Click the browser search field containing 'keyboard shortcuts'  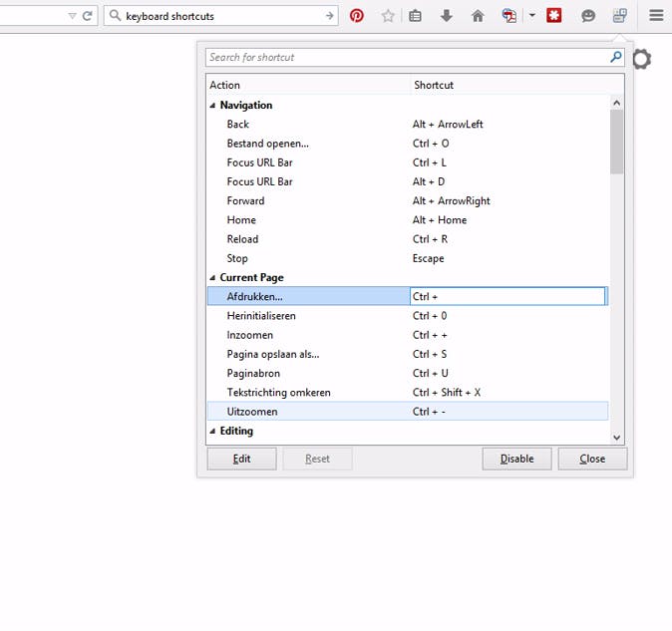(x=220, y=16)
